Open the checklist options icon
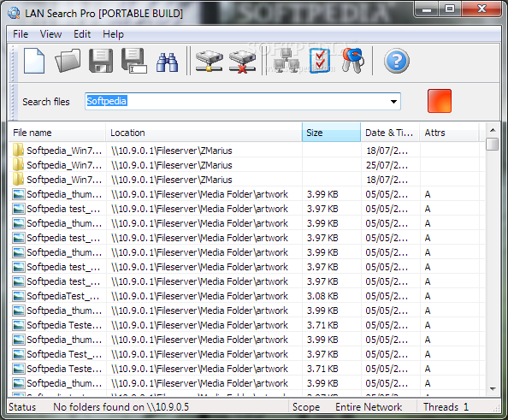The height and width of the screenshot is (420, 508). [320, 61]
